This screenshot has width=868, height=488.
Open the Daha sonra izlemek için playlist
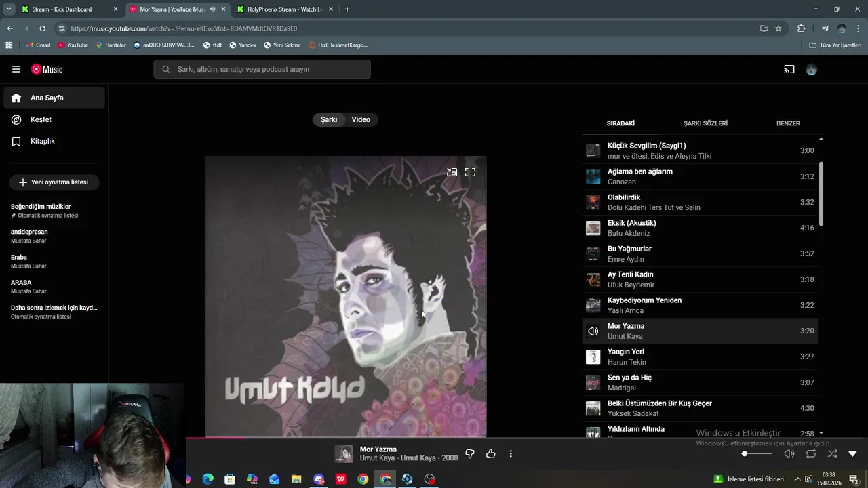54,312
